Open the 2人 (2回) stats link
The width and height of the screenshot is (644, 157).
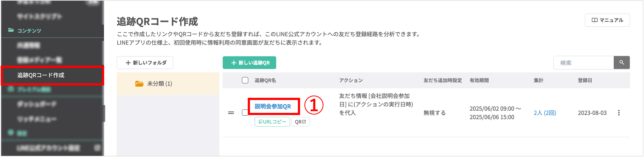[x=545, y=113]
